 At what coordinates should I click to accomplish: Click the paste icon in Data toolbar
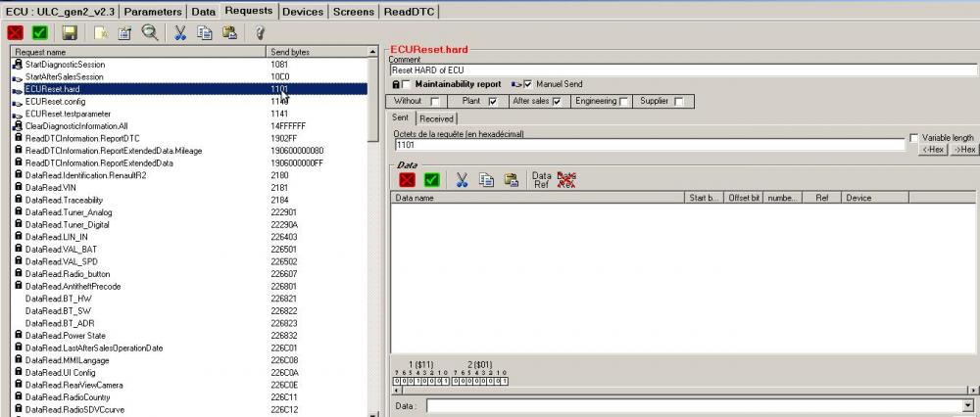pyautogui.click(x=512, y=180)
